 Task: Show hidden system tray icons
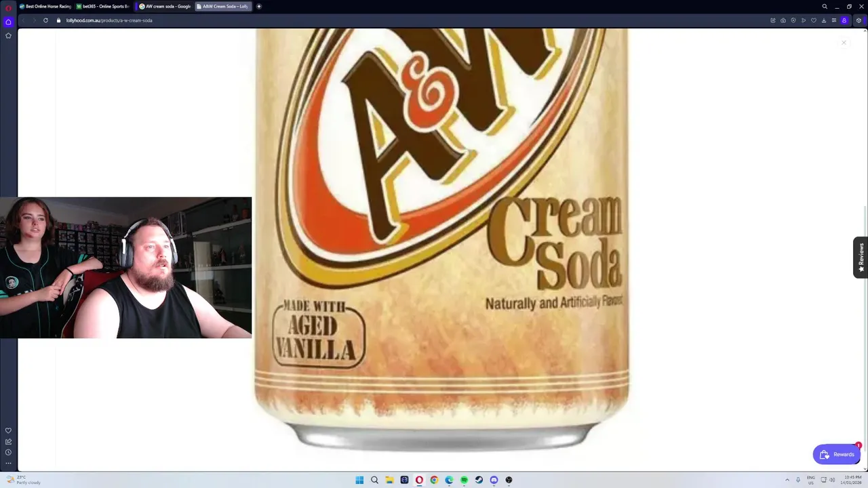pos(787,480)
